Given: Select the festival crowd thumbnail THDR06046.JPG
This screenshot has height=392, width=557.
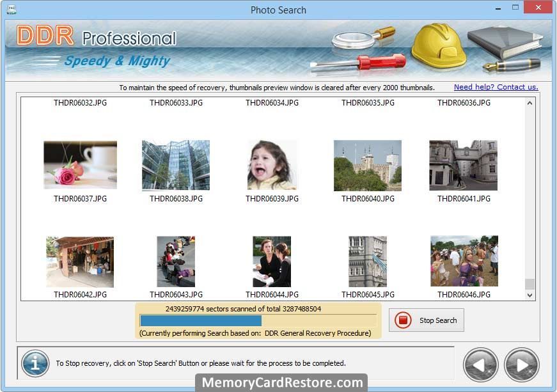Looking at the screenshot, I should click(x=464, y=261).
